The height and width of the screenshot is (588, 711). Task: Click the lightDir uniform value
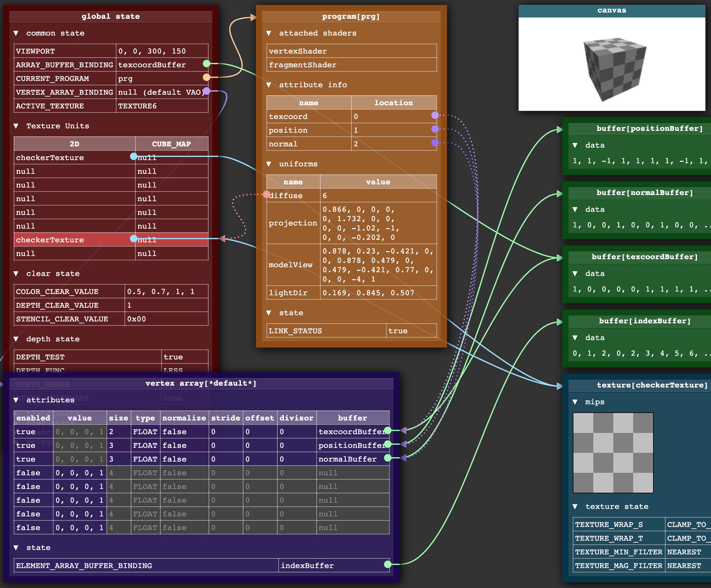(x=378, y=293)
